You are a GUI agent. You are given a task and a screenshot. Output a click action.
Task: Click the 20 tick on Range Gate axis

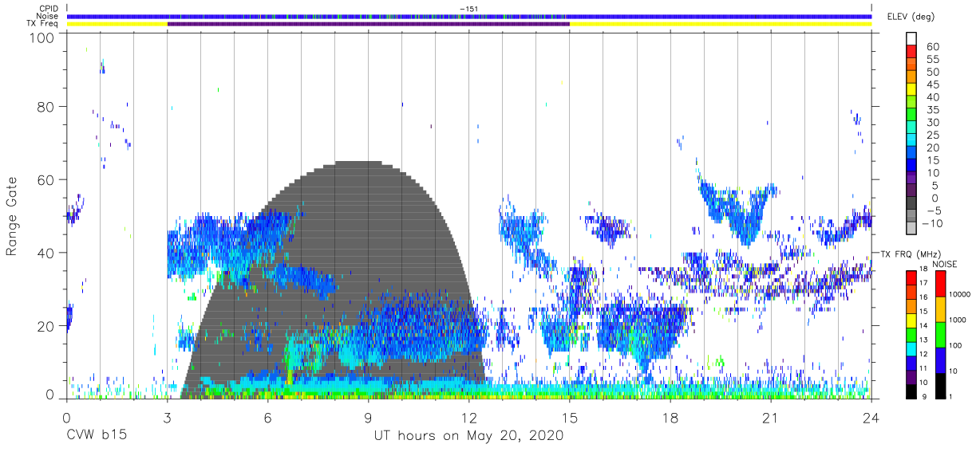(x=45, y=326)
